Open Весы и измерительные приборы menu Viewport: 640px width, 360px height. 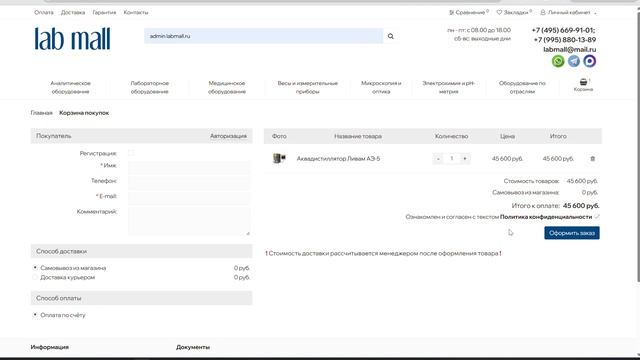(308, 87)
